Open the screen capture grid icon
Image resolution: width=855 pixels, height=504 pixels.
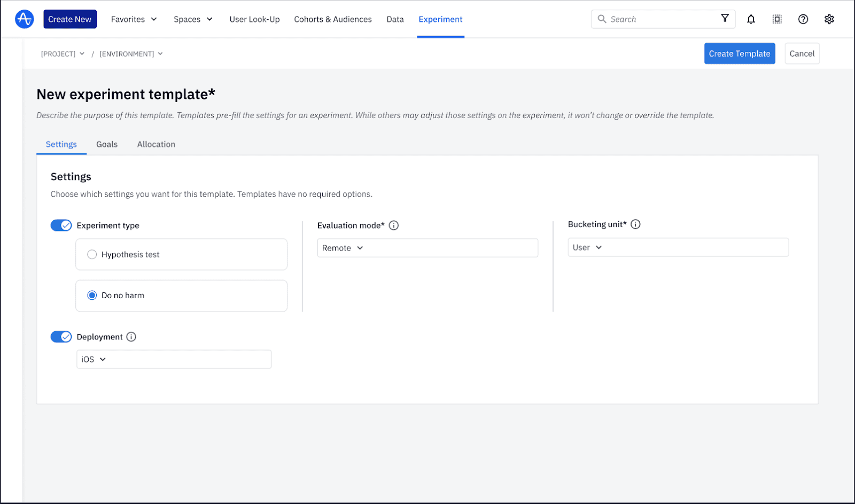(777, 19)
